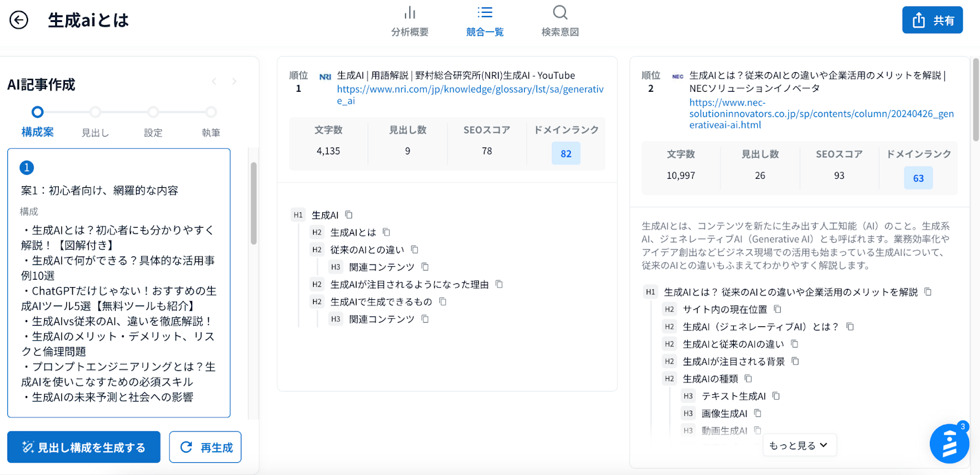This screenshot has width=980, height=475.
Task: Open the nec-solutioninnovators.co.jp link
Action: 821,114
